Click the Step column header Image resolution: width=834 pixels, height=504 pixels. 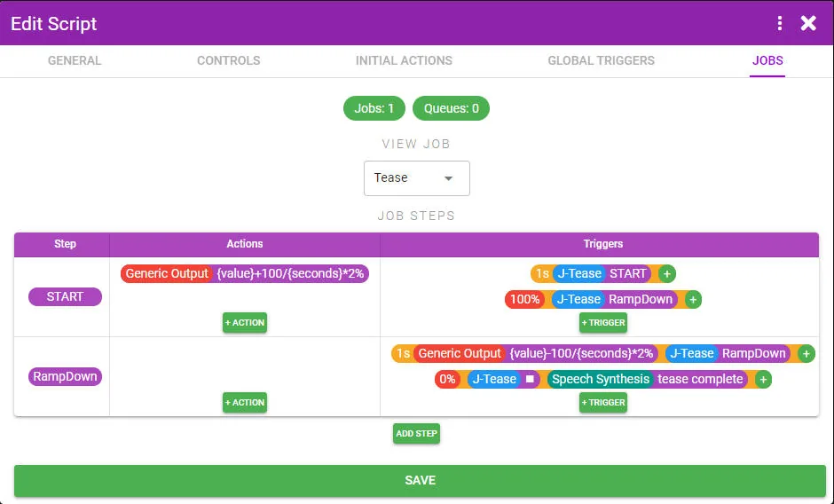pyautogui.click(x=62, y=244)
